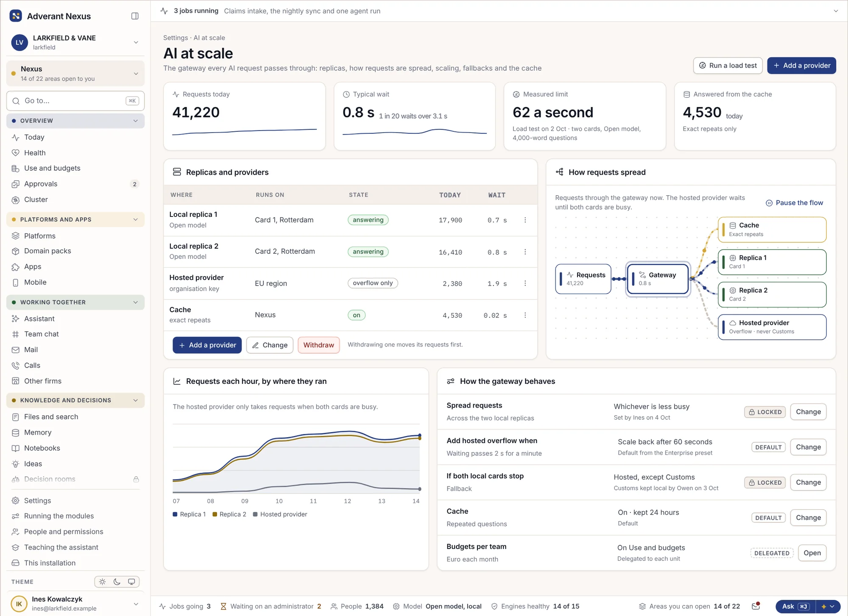
Task: Click the Waiting on an administrator status
Action: pyautogui.click(x=271, y=606)
